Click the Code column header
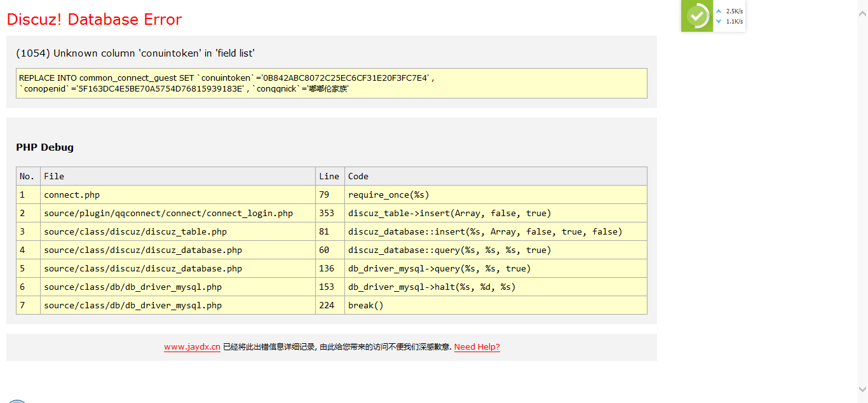 point(358,176)
